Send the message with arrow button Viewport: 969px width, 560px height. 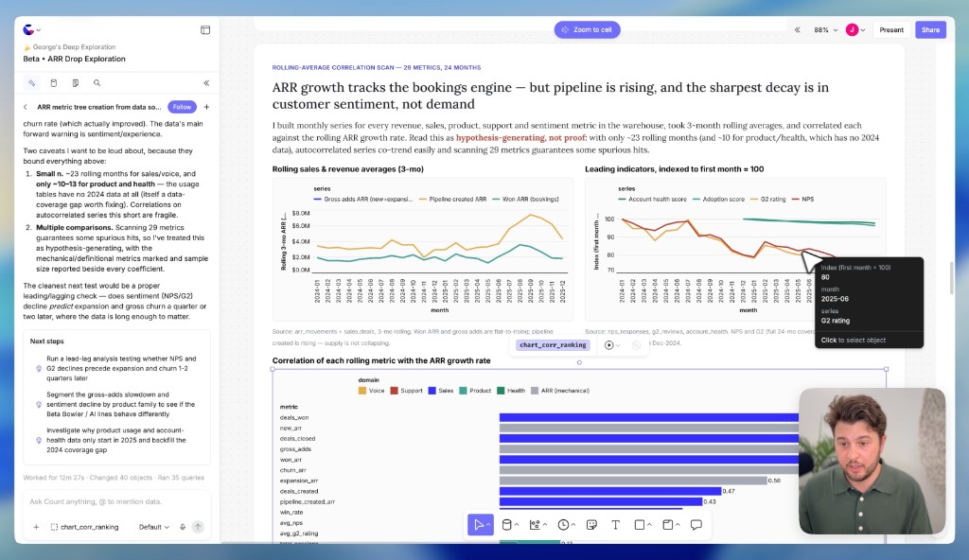[x=198, y=527]
